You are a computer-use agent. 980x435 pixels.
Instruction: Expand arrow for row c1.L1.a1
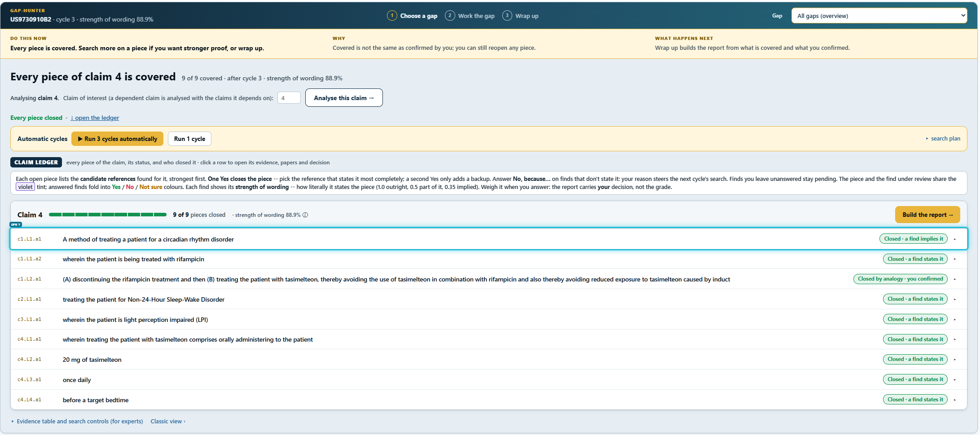[x=955, y=239]
